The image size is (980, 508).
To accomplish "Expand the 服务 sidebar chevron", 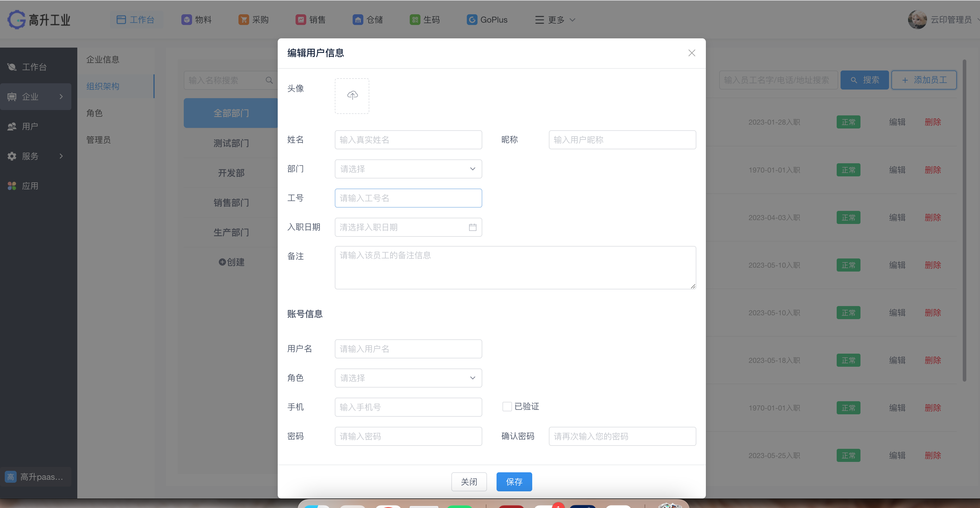I will (61, 156).
